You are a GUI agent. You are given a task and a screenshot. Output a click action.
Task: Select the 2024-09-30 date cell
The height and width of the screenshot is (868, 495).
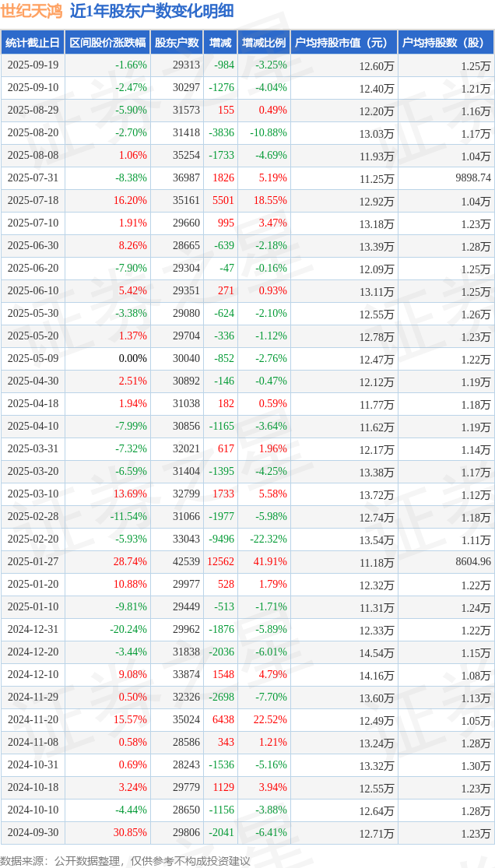point(33,833)
